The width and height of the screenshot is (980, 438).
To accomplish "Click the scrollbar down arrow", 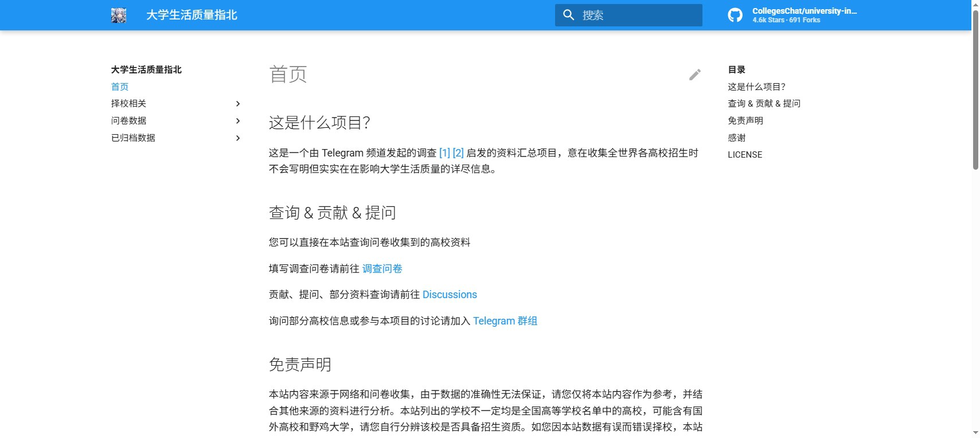I will tap(975, 433).
